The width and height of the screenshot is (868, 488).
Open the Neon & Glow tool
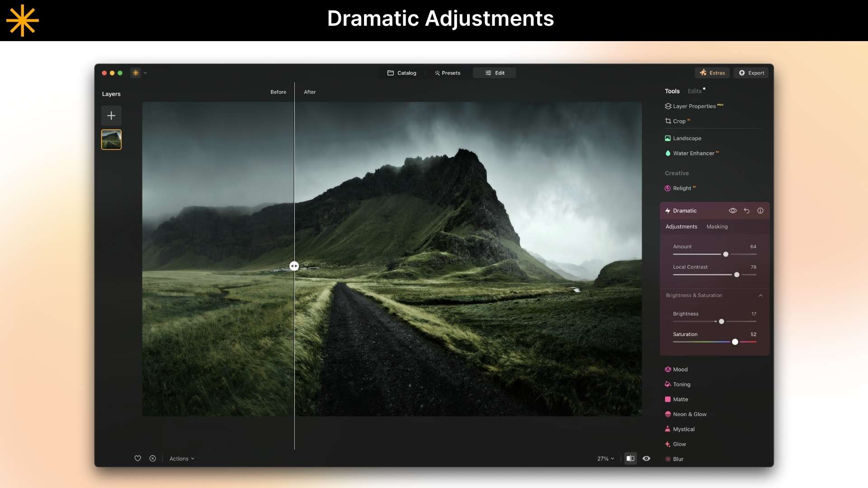[x=689, y=414]
